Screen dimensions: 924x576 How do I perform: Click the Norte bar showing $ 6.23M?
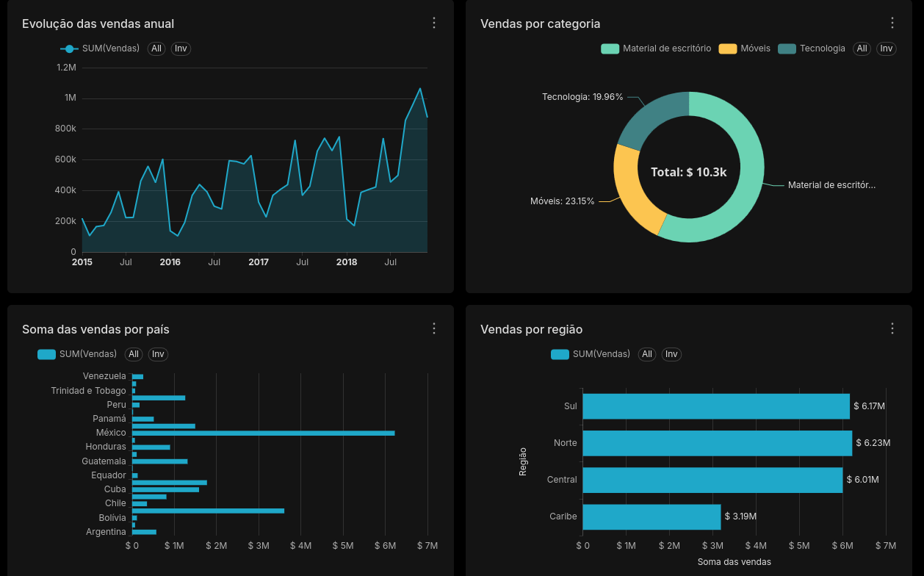point(717,443)
